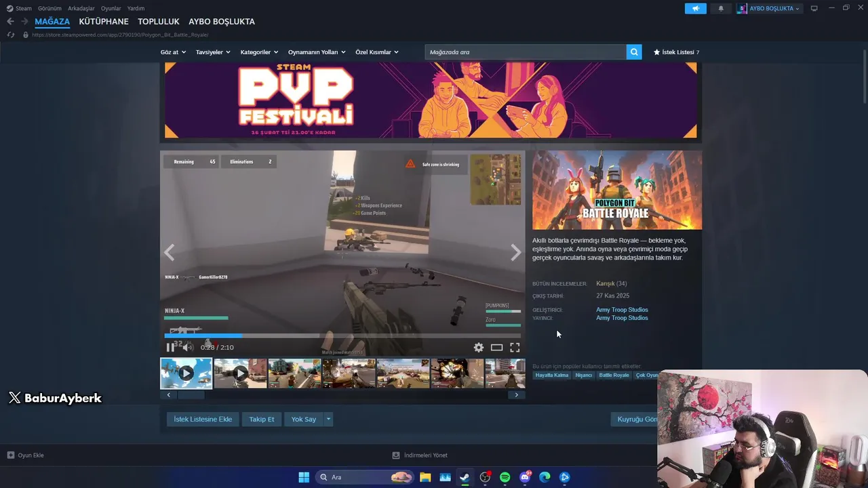Select the second video thumbnail
868x488 pixels.
point(240,373)
